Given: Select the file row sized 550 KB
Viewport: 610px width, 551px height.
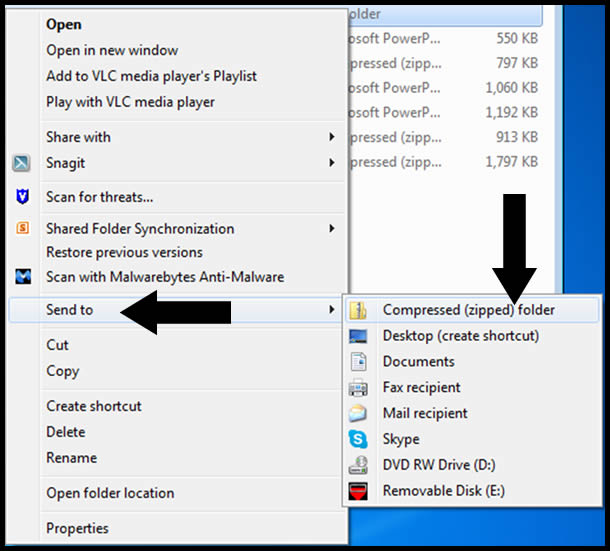Looking at the screenshot, I should point(445,38).
